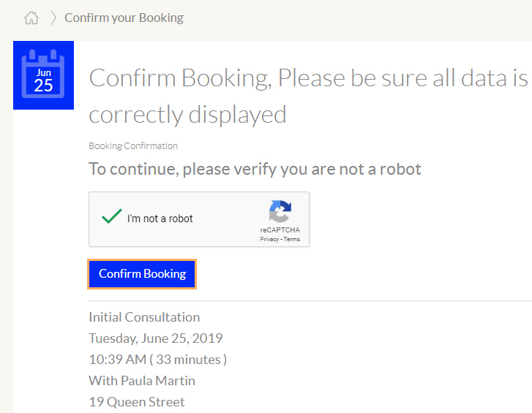Click the "19 Queen Street" address

click(x=137, y=402)
